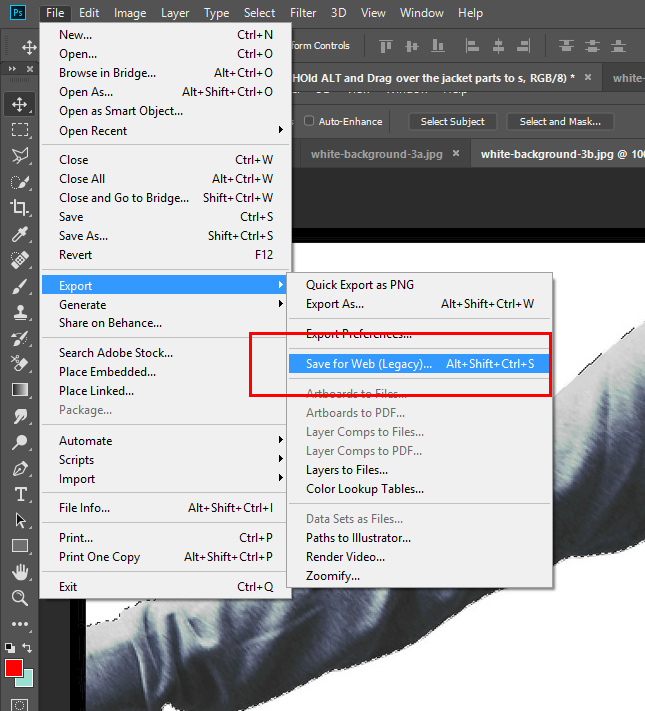Pick the Eyedropper tool
Image resolution: width=645 pixels, height=711 pixels.
pyautogui.click(x=19, y=234)
